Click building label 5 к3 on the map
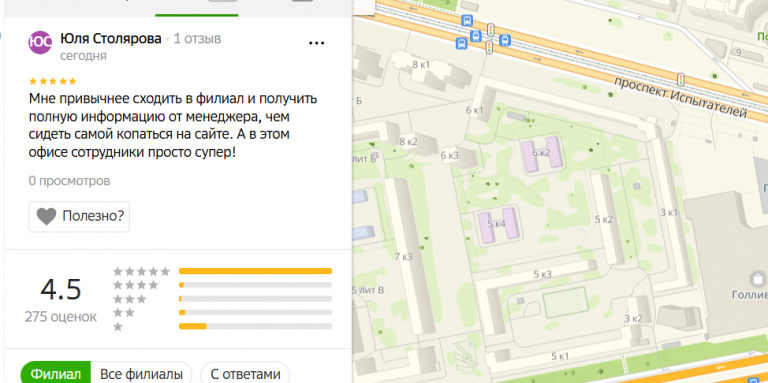The image size is (768, 383). coord(543,274)
